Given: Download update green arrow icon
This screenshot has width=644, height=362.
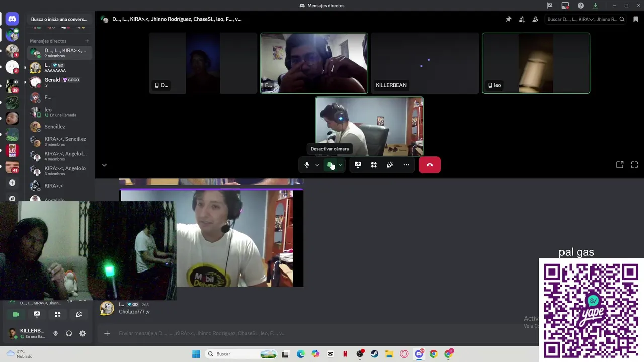Looking at the screenshot, I should click(x=595, y=6).
